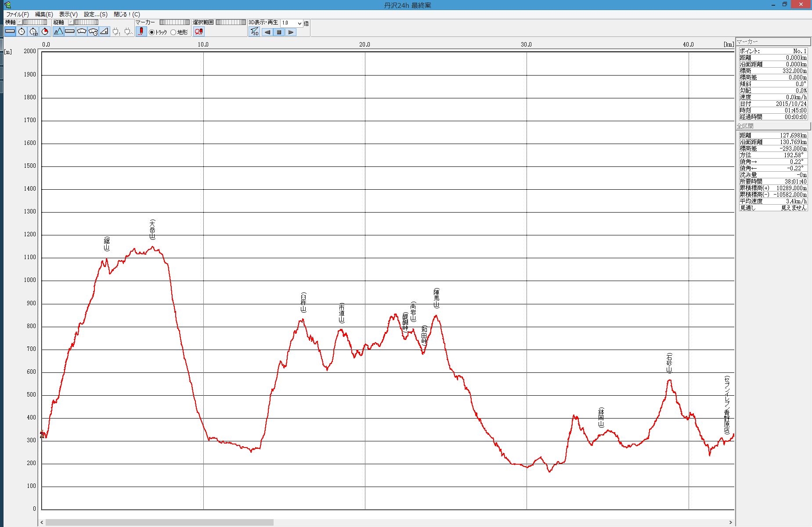Stop the playback
This screenshot has width=812, height=527.
[x=279, y=32]
